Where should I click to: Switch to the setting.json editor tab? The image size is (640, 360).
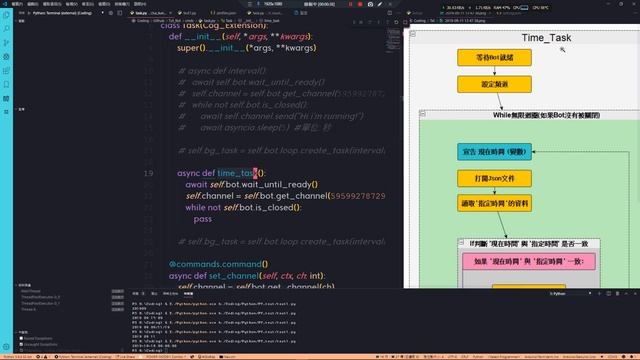pos(224,13)
